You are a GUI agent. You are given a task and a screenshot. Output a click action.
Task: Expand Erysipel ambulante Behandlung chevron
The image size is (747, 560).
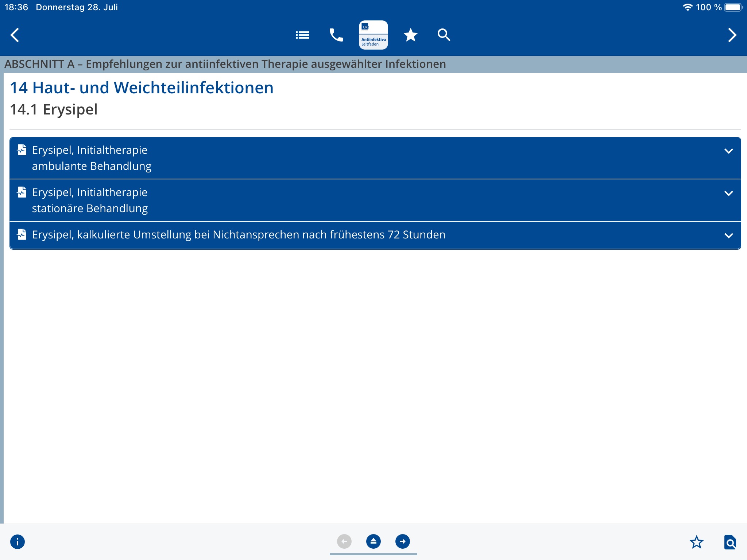(729, 151)
